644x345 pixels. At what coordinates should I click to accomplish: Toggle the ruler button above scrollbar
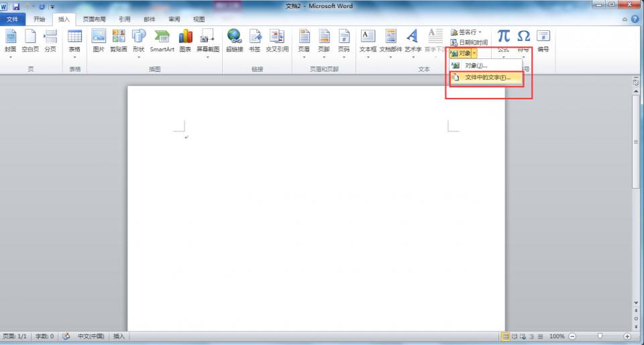(x=635, y=82)
